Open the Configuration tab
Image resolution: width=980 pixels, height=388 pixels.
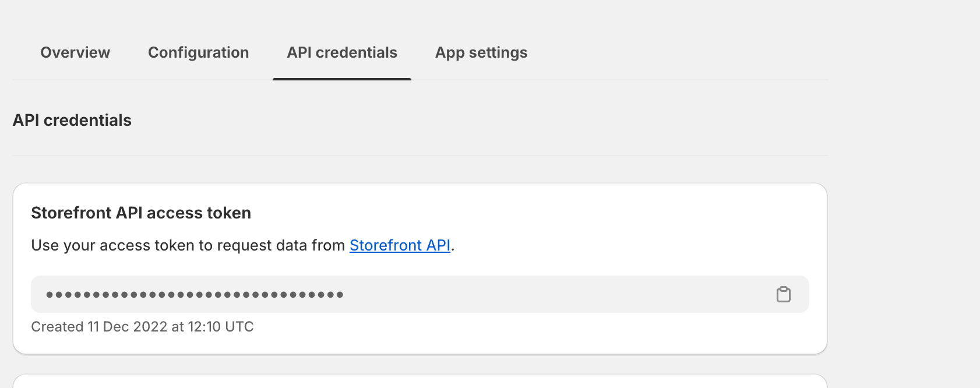click(x=198, y=52)
